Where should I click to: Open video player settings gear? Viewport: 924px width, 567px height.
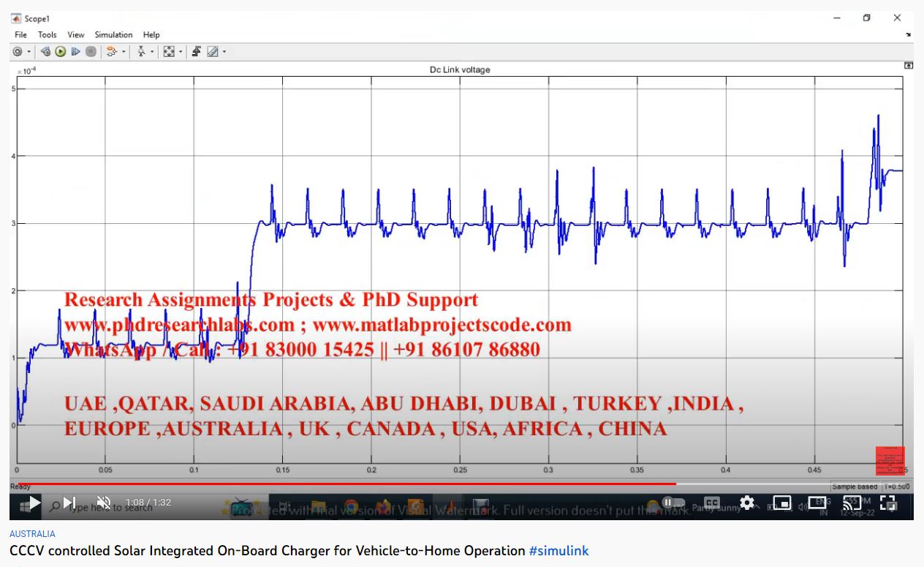(x=746, y=503)
